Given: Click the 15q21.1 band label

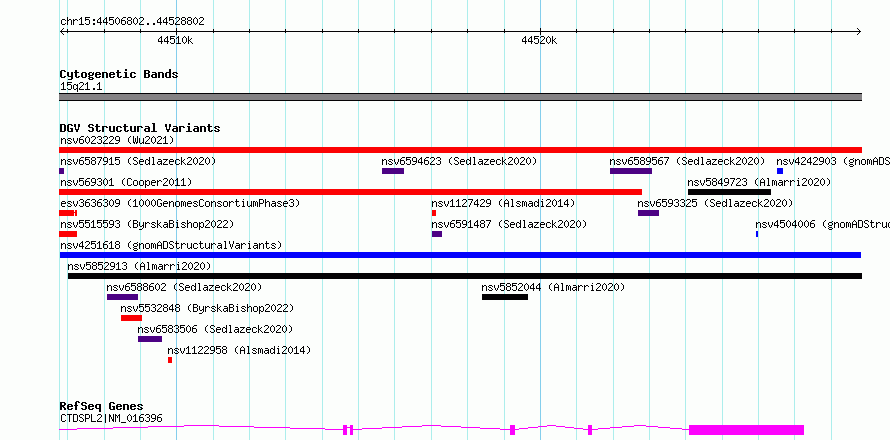Looking at the screenshot, I should 81,87.
